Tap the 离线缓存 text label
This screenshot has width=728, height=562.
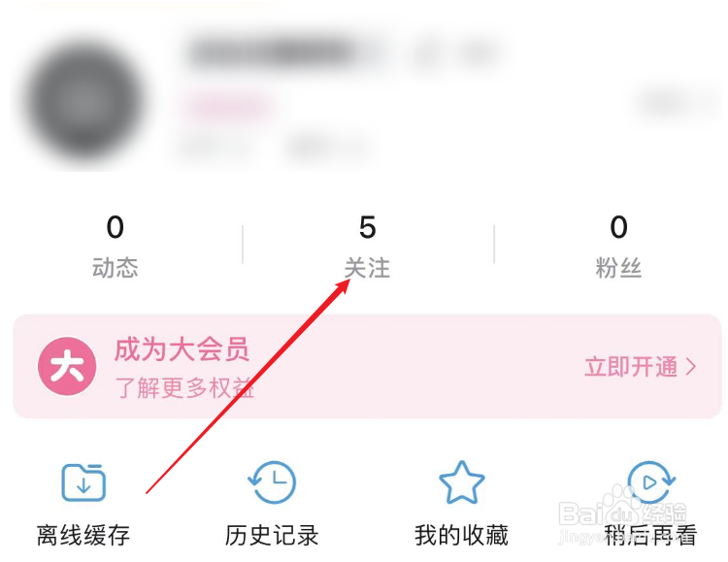click(x=83, y=535)
